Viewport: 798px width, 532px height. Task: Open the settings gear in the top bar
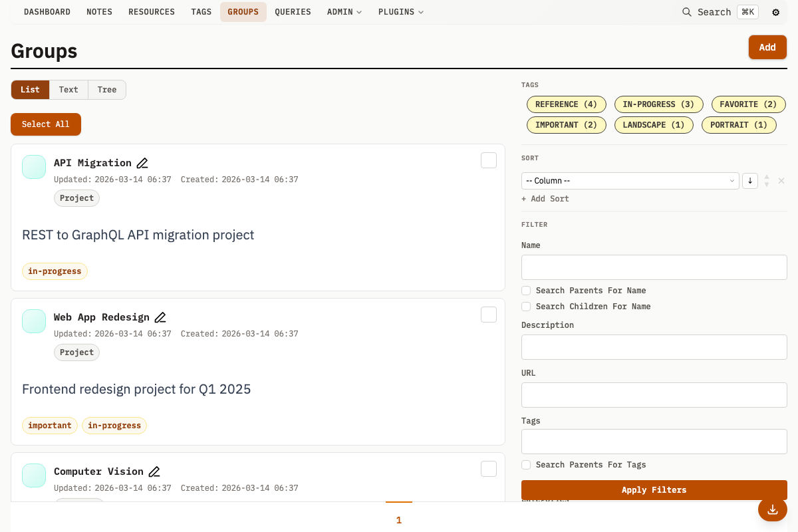tap(775, 12)
